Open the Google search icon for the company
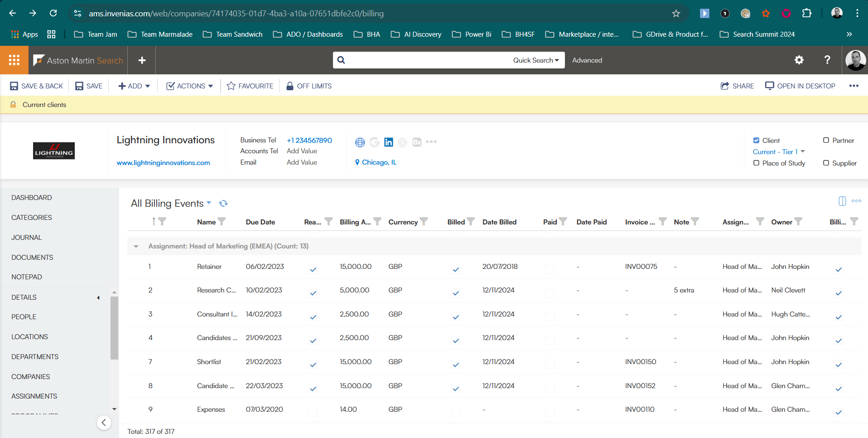Image resolution: width=868 pixels, height=438 pixels. (x=374, y=142)
